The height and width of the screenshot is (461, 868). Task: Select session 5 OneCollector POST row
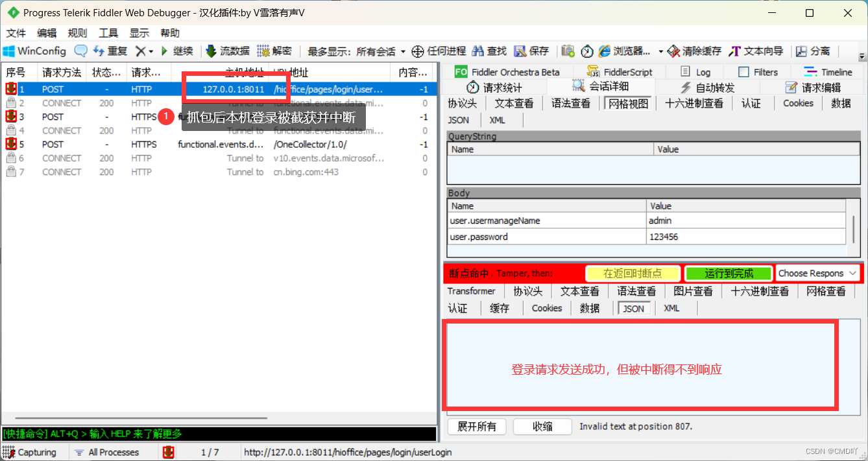point(218,145)
